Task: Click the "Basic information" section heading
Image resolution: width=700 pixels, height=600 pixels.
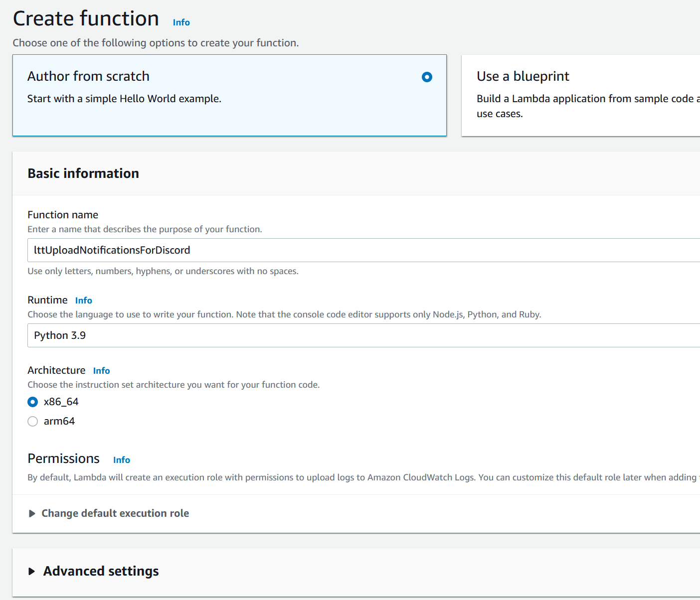Action: [x=83, y=173]
